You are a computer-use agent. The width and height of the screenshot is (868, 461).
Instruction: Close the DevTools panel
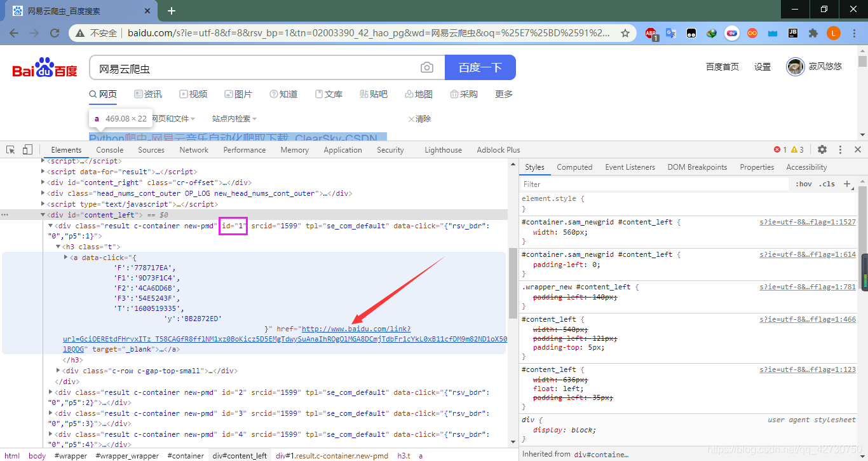point(858,150)
